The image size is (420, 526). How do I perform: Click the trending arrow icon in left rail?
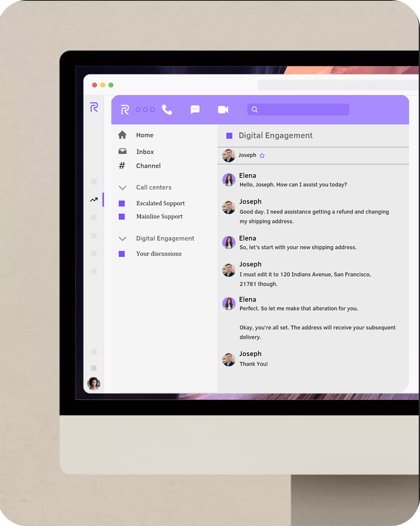coord(94,200)
